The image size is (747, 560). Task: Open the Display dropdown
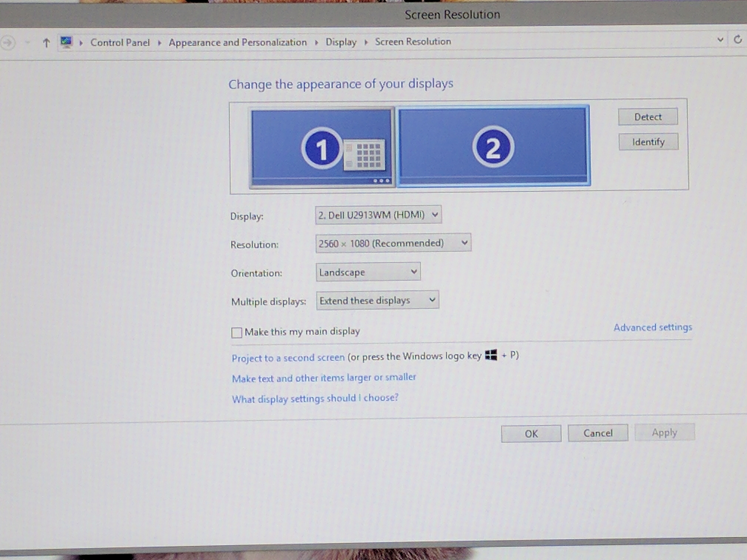tap(378, 215)
